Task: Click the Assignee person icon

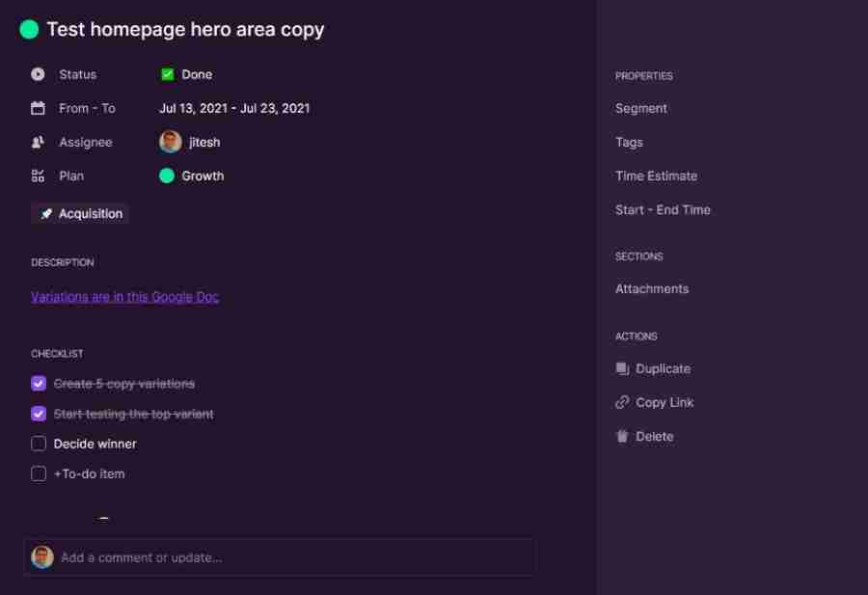Action: tap(38, 143)
